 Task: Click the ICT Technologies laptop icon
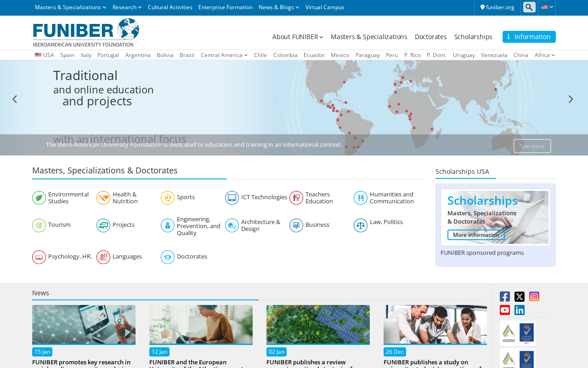tap(232, 198)
